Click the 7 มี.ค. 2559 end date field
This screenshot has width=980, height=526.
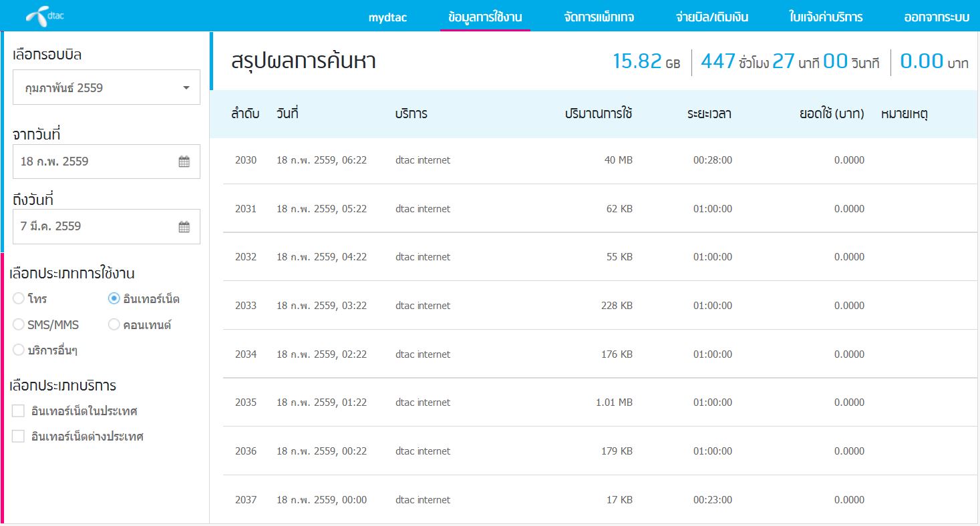(x=106, y=227)
